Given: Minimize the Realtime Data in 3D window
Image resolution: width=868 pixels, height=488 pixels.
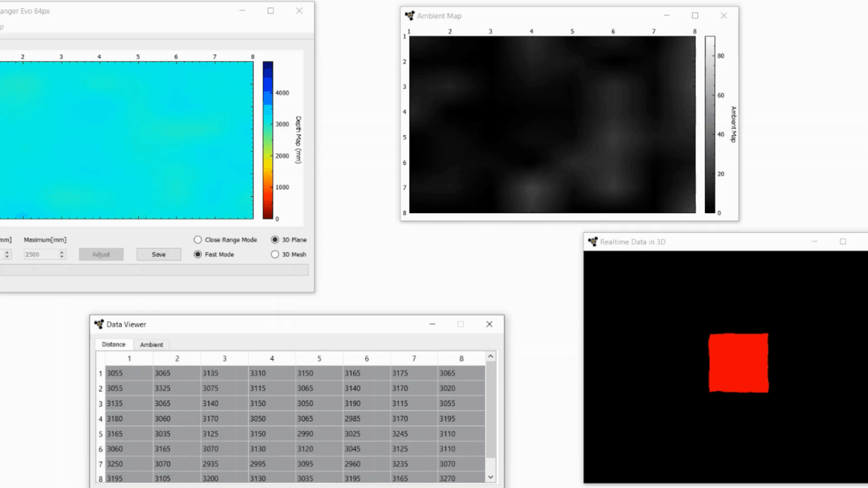Looking at the screenshot, I should (x=815, y=242).
